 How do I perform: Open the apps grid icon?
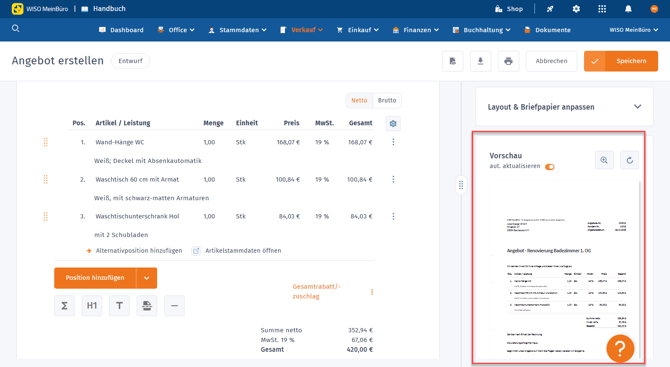[x=602, y=9]
